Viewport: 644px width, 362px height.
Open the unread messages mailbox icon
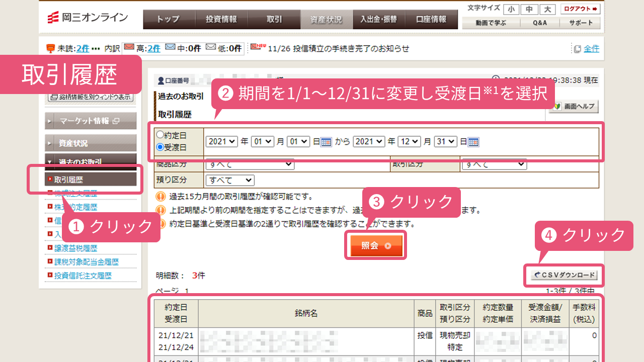(x=50, y=49)
